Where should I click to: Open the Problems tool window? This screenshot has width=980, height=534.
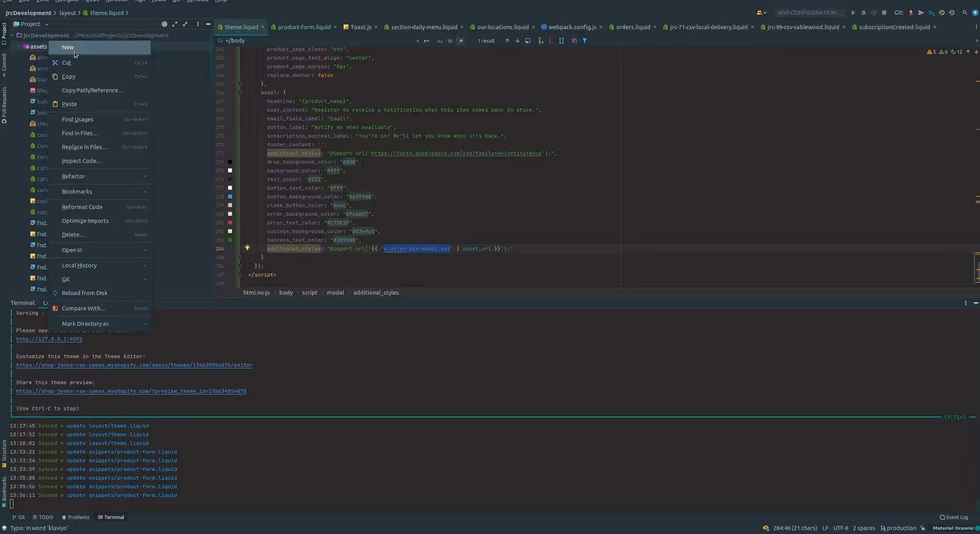point(76,517)
